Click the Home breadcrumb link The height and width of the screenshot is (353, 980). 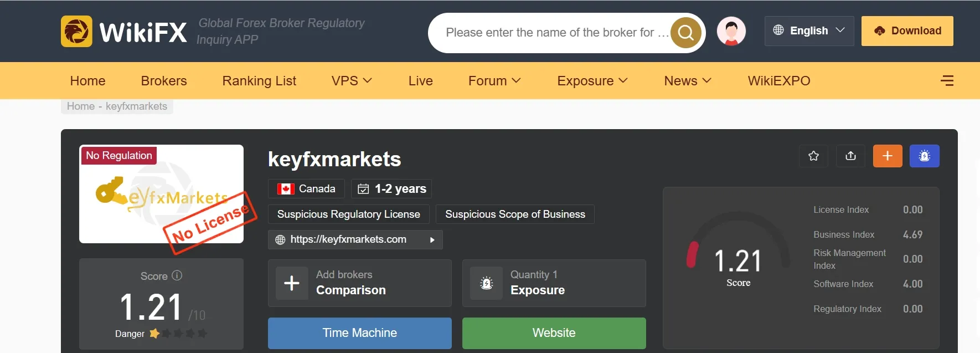[81, 106]
